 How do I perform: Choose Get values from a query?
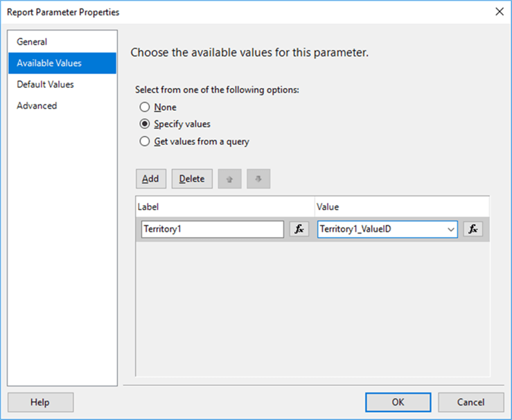tap(145, 141)
